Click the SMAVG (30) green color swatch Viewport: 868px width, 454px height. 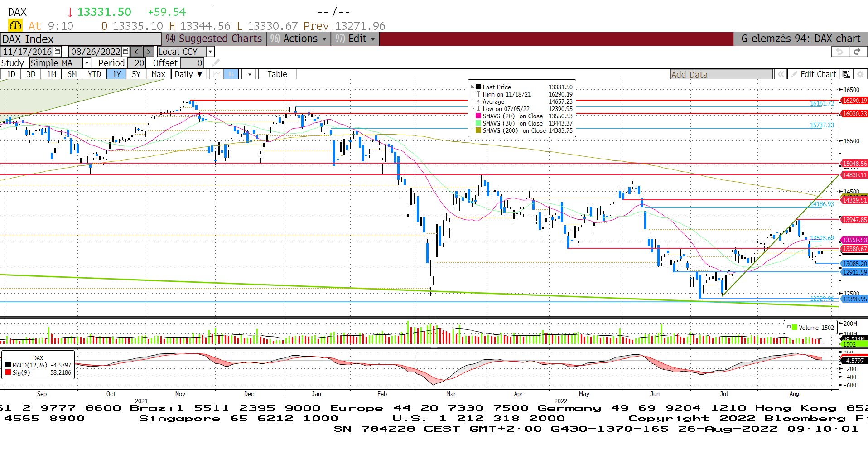coord(478,123)
